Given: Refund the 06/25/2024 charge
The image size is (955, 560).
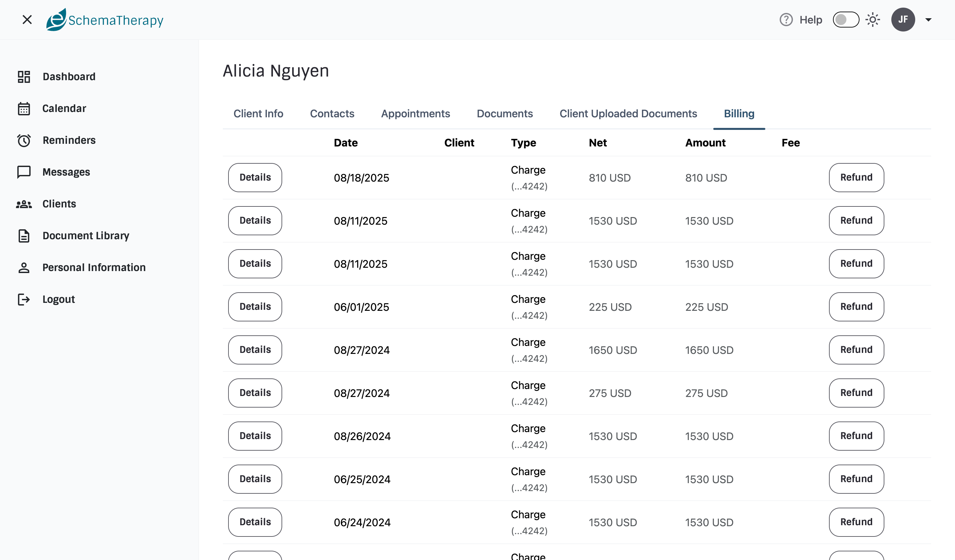Looking at the screenshot, I should pyautogui.click(x=856, y=479).
